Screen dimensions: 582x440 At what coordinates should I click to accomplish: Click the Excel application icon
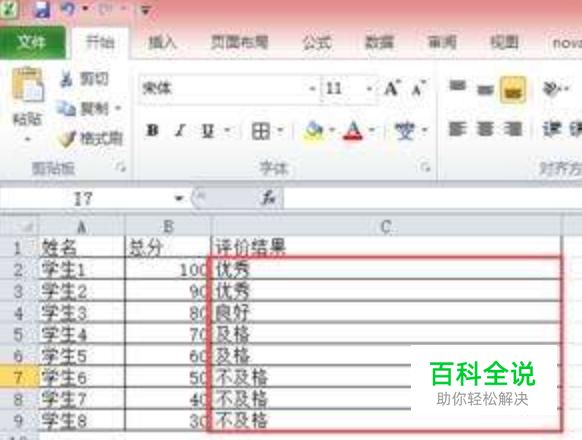tap(8, 9)
